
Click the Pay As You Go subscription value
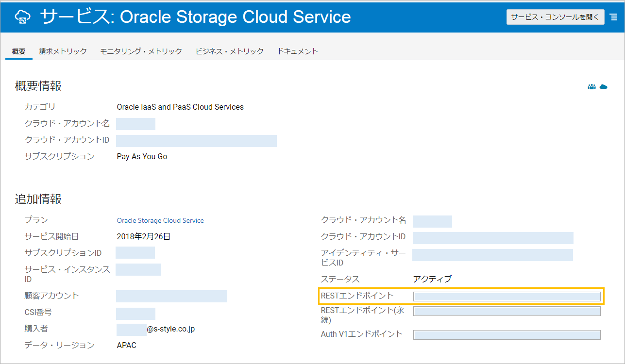[x=142, y=157]
